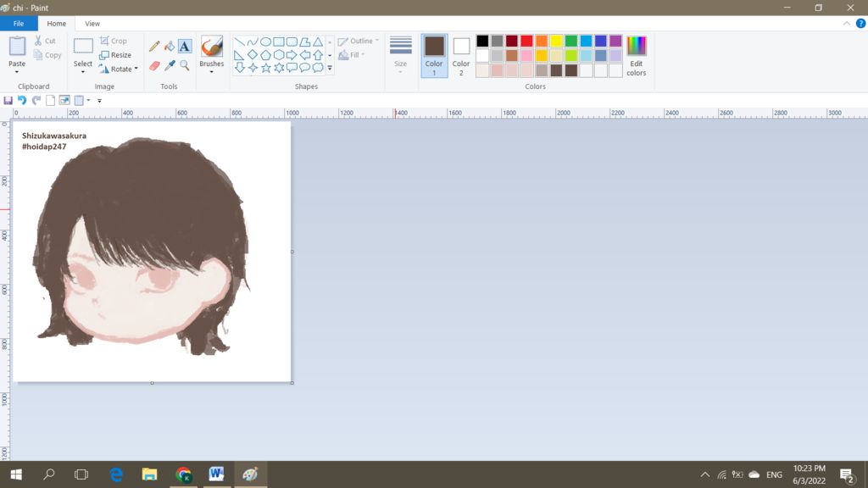Expand the Shapes gallery more arrow
Image resolution: width=868 pixels, height=488 pixels.
pos(330,68)
